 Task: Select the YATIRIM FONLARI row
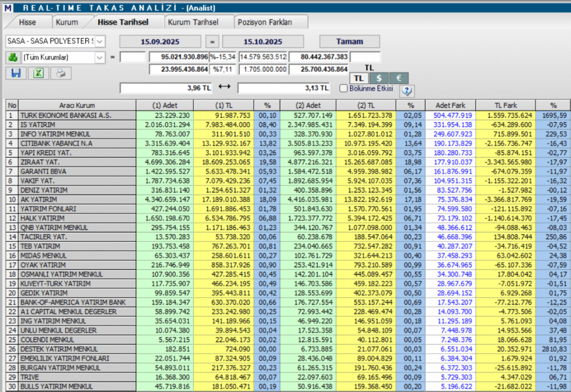click(x=288, y=209)
